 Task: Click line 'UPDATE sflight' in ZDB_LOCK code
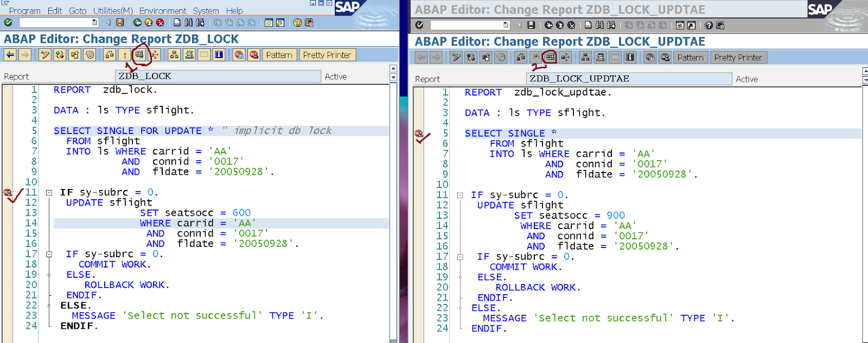pos(109,202)
